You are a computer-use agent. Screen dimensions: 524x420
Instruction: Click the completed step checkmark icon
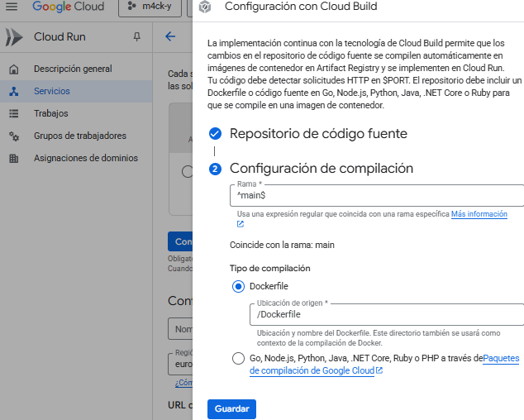click(x=215, y=134)
